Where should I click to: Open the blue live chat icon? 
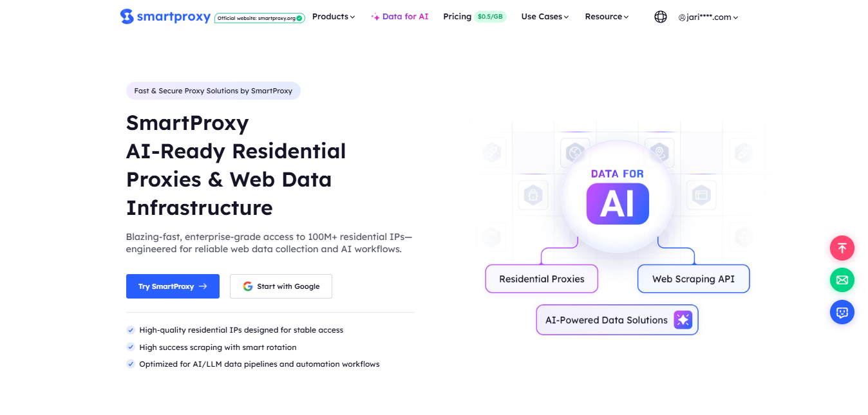click(x=842, y=312)
